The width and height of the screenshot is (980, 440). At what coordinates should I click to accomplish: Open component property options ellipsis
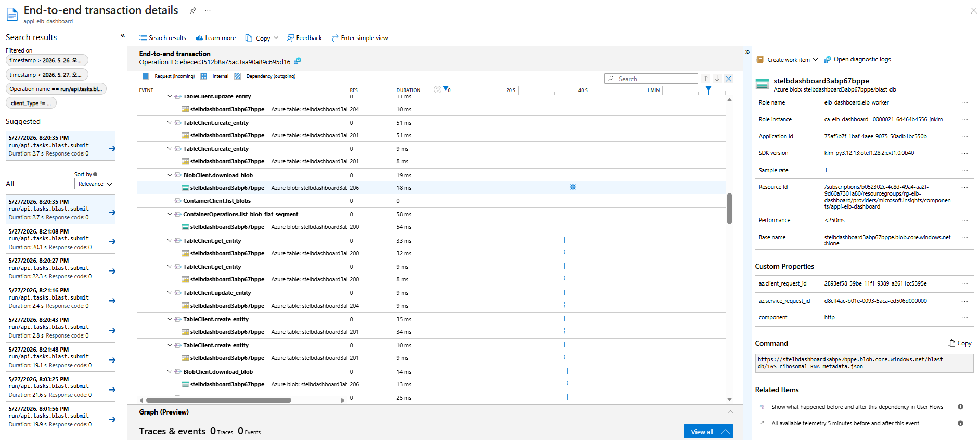(x=964, y=318)
